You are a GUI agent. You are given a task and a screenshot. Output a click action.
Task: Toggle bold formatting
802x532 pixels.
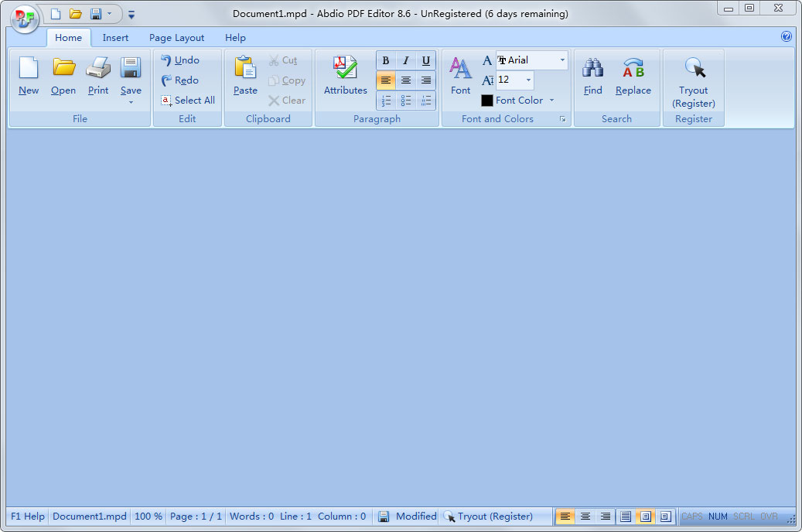click(x=386, y=61)
